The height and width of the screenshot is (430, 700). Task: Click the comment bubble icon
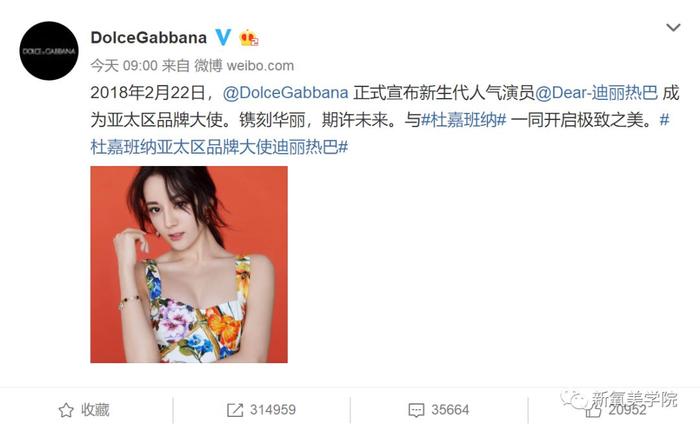coord(416,410)
